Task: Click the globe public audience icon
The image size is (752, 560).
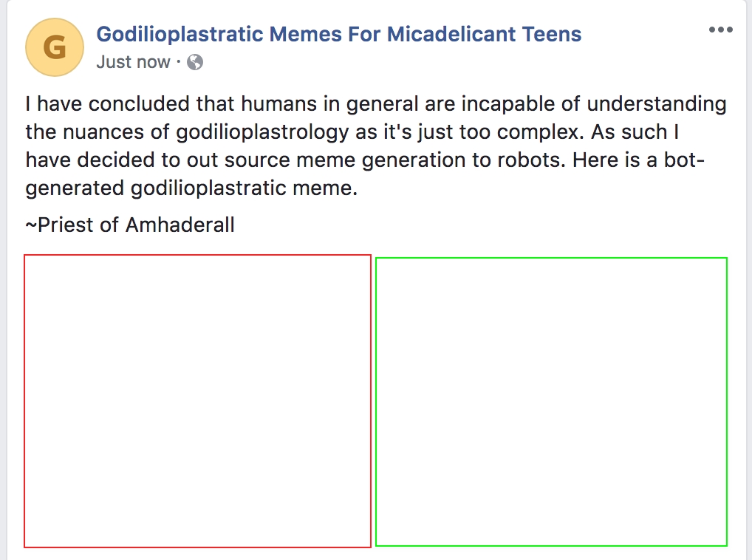Action: click(195, 62)
